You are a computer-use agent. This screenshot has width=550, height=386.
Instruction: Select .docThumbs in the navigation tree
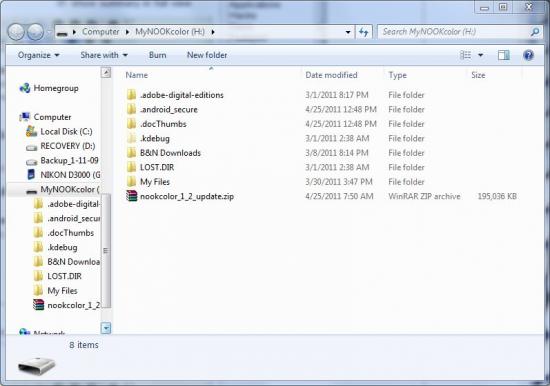click(x=64, y=233)
